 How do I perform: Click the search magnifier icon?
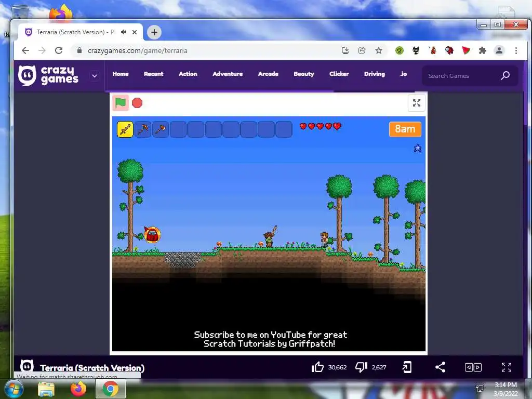point(505,76)
